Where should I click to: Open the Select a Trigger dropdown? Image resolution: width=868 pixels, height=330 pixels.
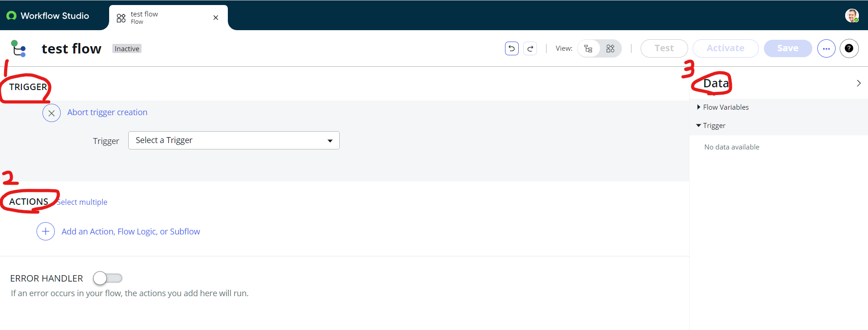tap(234, 140)
